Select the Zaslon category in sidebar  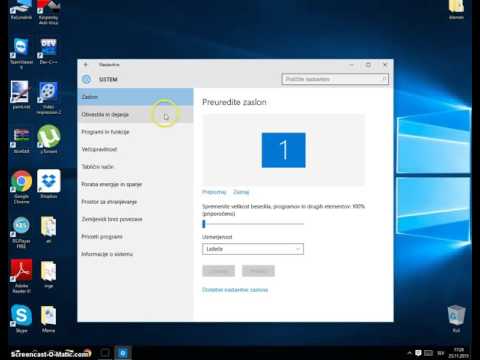135,97
